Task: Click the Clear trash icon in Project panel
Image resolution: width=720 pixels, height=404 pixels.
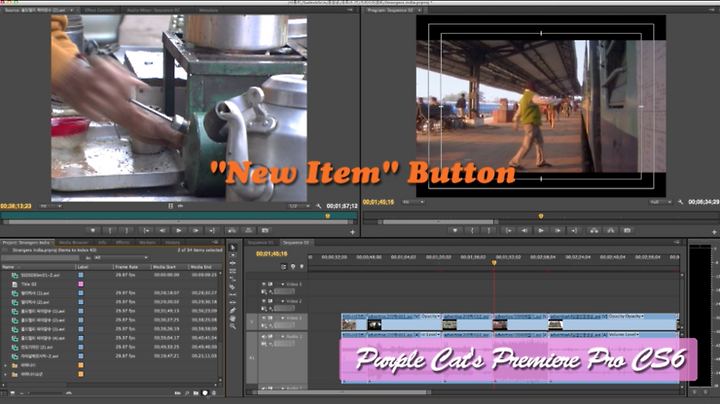Action: [x=214, y=393]
